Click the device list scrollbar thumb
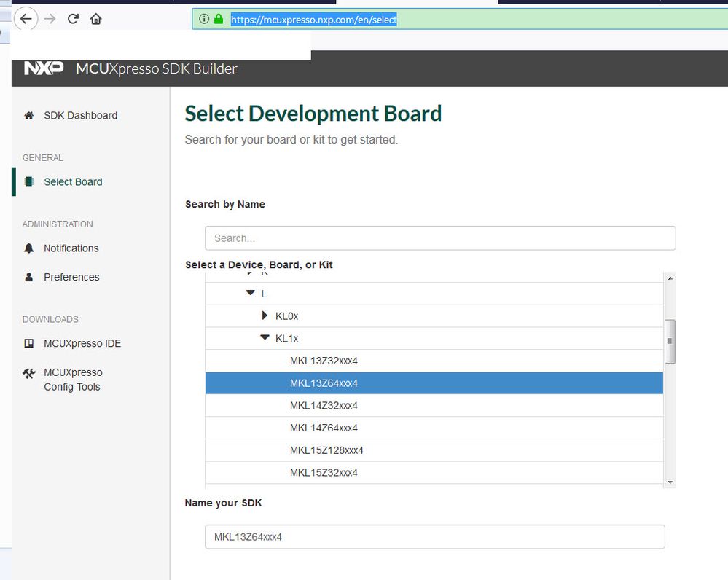Viewport: 728px width, 580px height. (670, 341)
